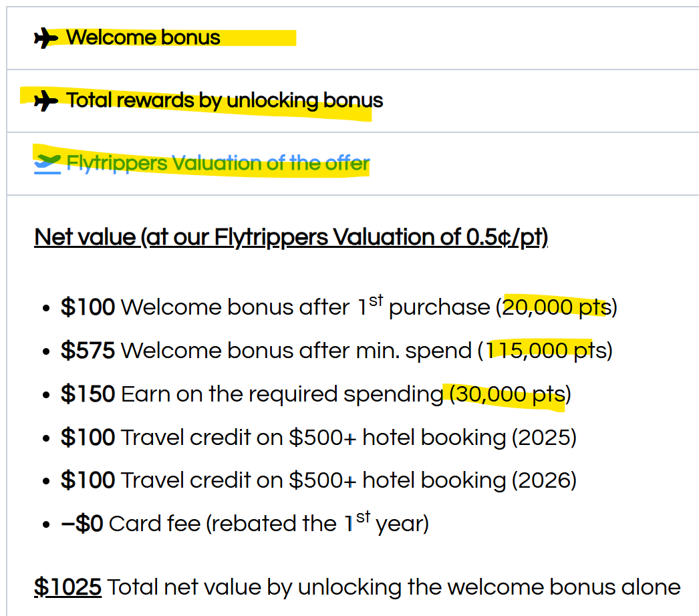Screen dimensions: 699x616
Task: Click the Net value underlined heading
Action: tap(291, 237)
